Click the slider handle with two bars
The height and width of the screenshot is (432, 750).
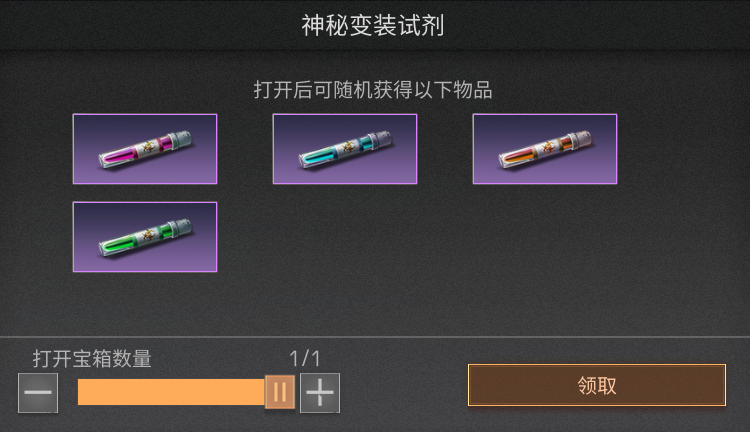pos(280,392)
